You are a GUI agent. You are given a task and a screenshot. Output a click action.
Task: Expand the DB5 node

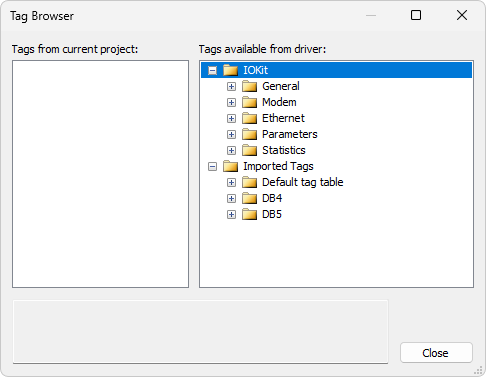click(x=231, y=214)
